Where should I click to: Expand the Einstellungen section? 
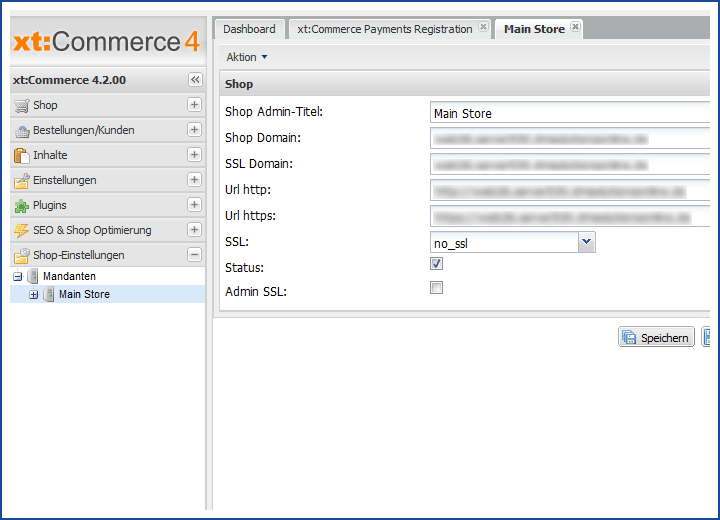click(x=194, y=180)
